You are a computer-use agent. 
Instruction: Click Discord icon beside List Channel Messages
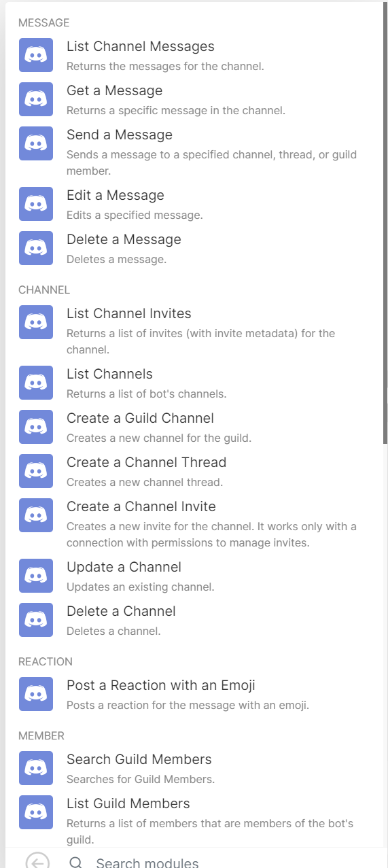point(36,55)
